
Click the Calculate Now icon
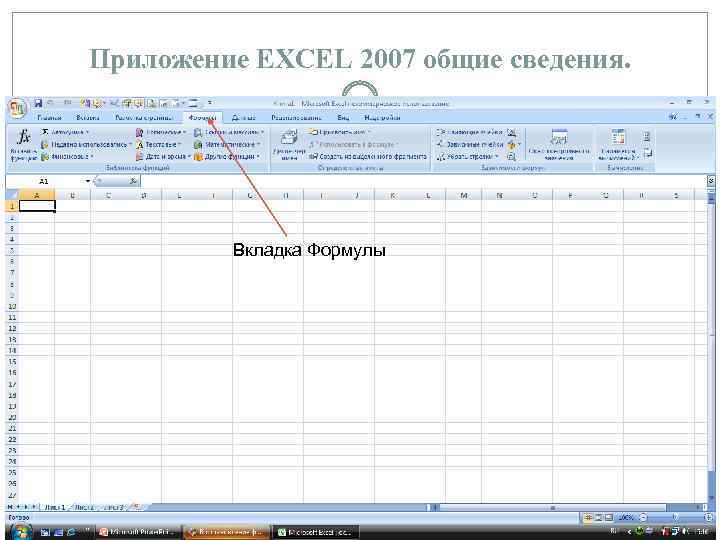pos(647,136)
